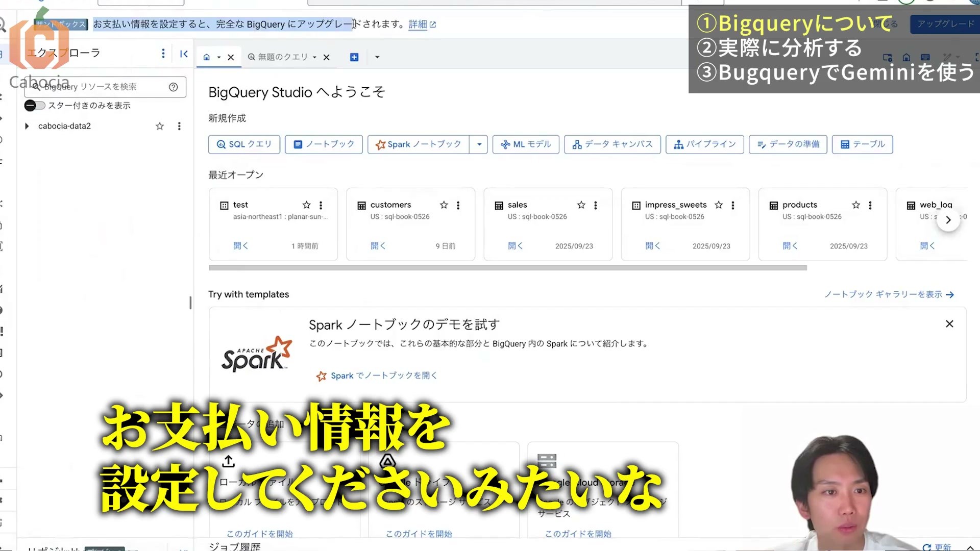Create a new データ キャンバス
This screenshot has width=980, height=551.
pos(612,144)
